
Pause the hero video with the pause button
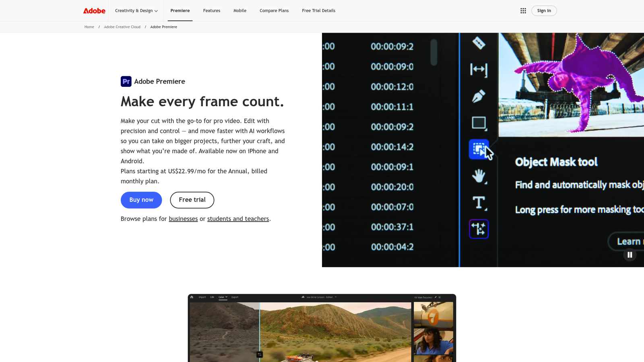[630, 255]
